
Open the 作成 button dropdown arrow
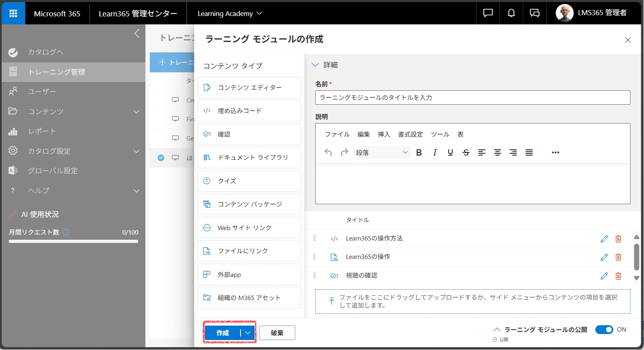pos(248,333)
